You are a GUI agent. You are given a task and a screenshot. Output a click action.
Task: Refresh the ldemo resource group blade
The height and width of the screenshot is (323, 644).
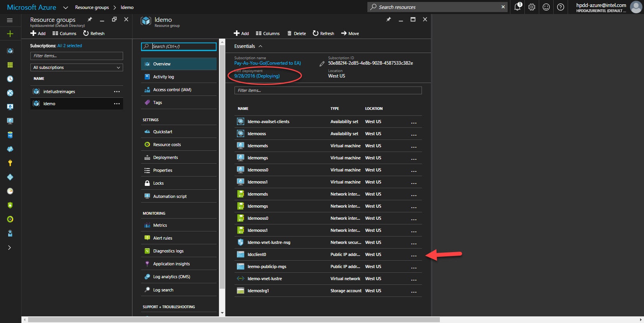[323, 34]
